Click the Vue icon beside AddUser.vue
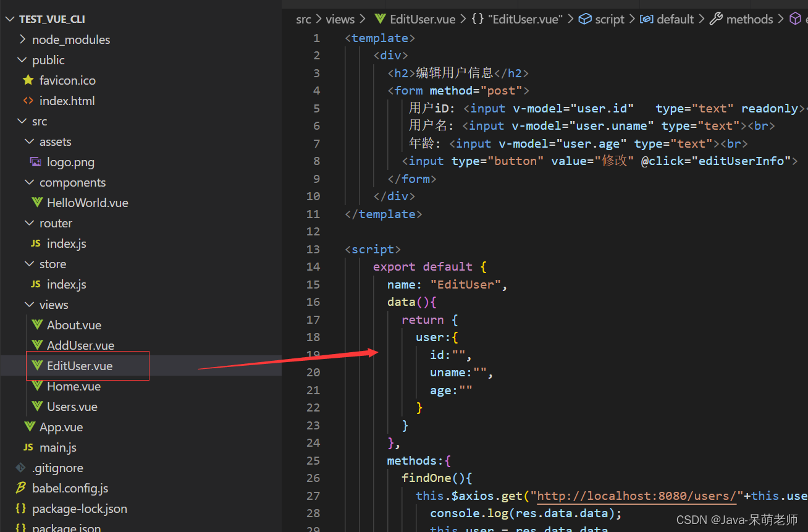The image size is (808, 532). point(37,345)
